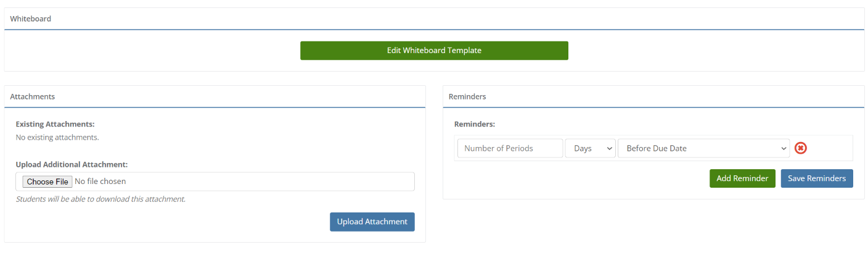Screen dimensions: 868x268
Task: Open the Edit Whiteboard Template editor
Action: click(x=434, y=51)
